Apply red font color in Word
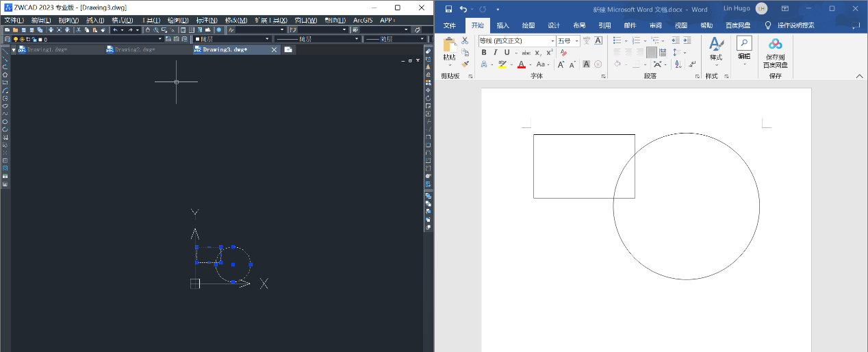868x352 pixels. click(522, 64)
